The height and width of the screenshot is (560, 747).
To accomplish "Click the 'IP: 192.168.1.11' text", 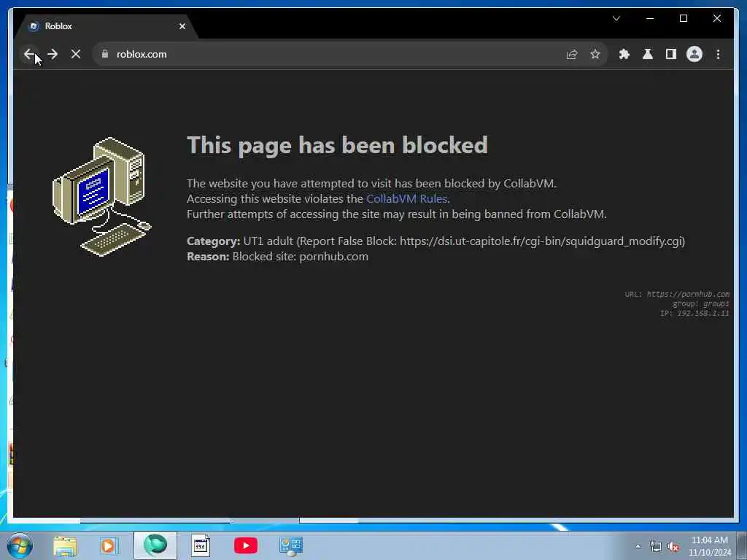I will tap(694, 314).
